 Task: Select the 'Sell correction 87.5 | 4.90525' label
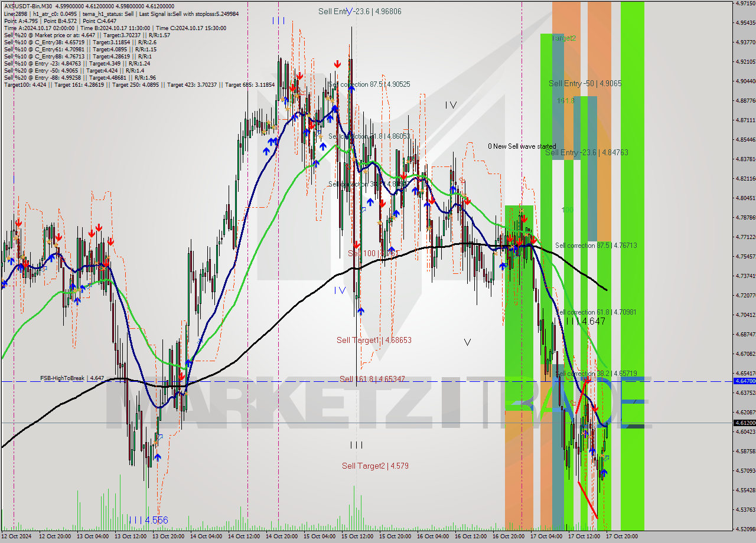pos(370,84)
